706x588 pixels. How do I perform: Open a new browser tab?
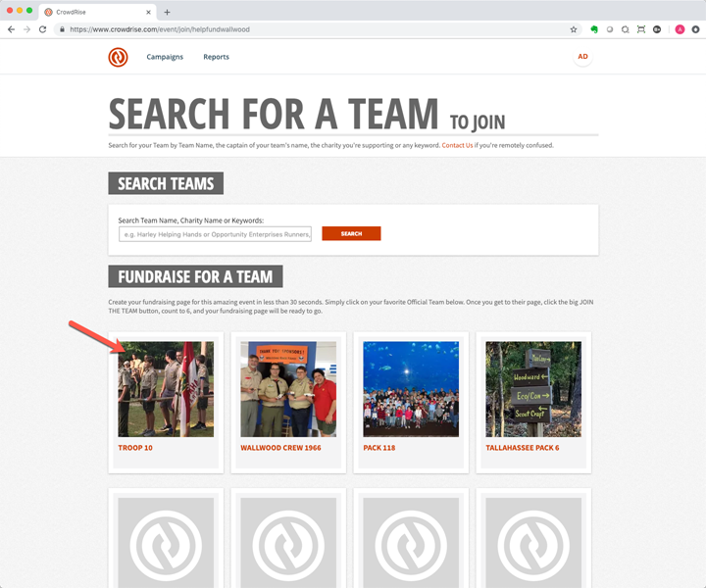[x=167, y=12]
